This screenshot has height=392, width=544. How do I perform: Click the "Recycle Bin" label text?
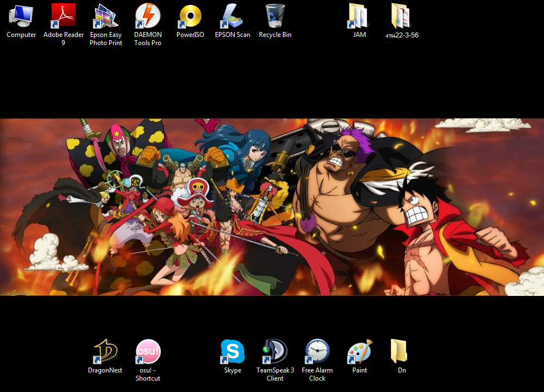275,35
